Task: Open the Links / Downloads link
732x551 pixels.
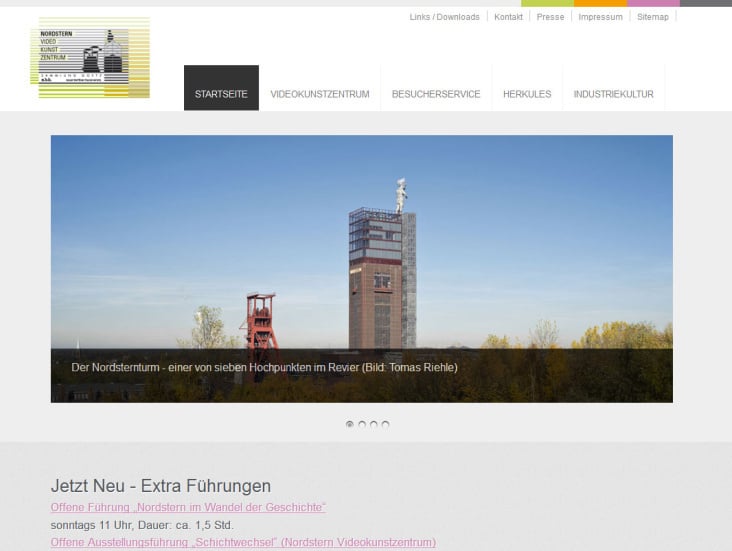Action: click(x=444, y=17)
